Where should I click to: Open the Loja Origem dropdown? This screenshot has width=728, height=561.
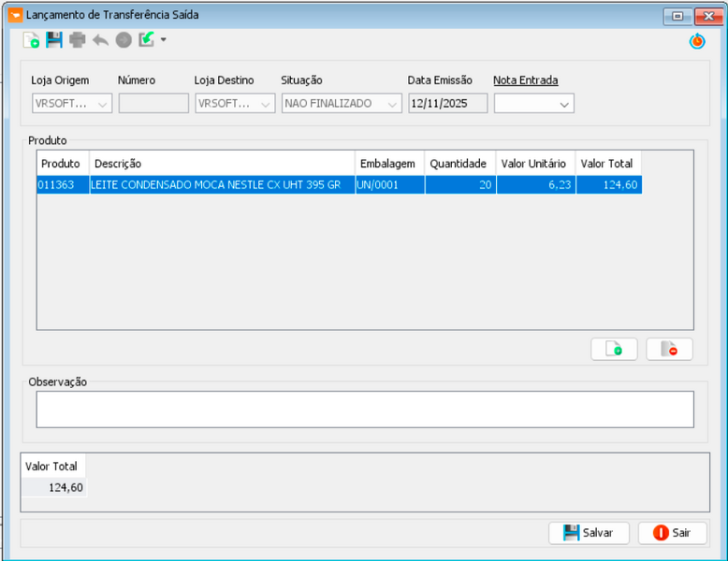pos(72,104)
